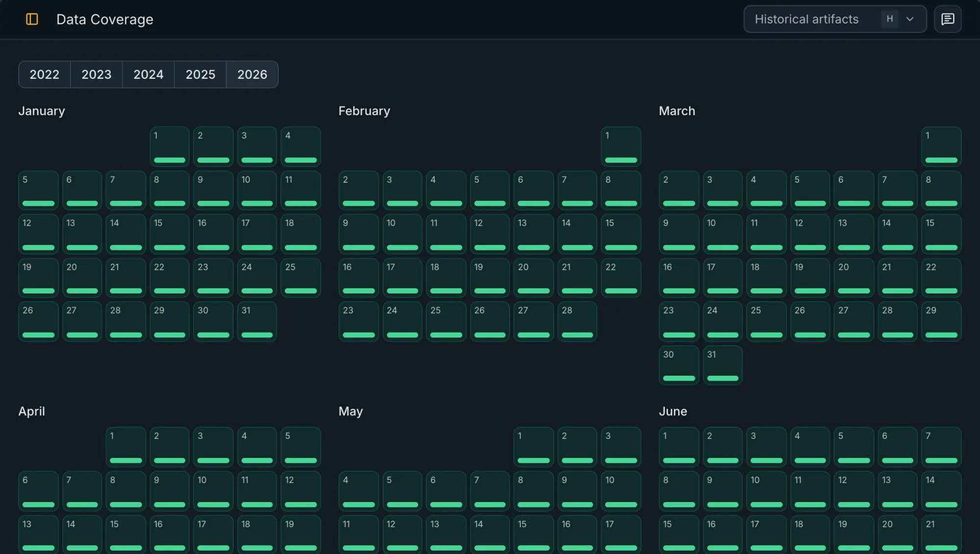Click the Data Coverage page title
The height and width of the screenshot is (554, 980).
(x=105, y=20)
